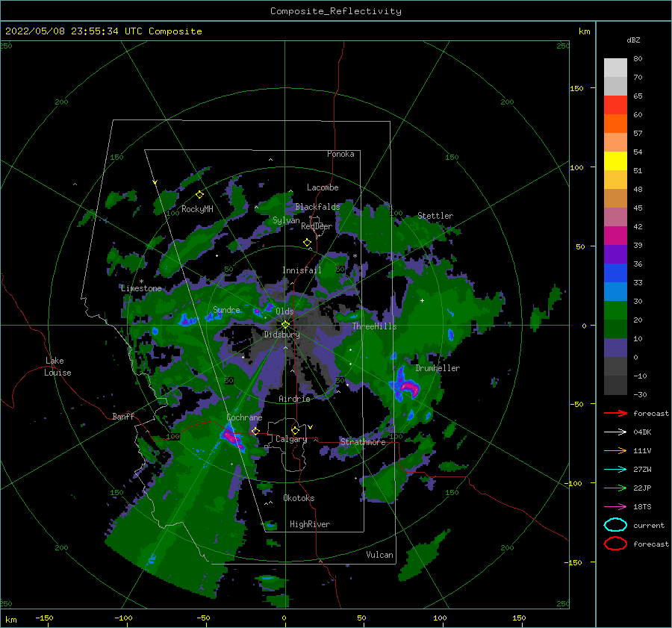Click the yellow diamond marker near RockyMH
672x628 pixels.
pos(199,195)
